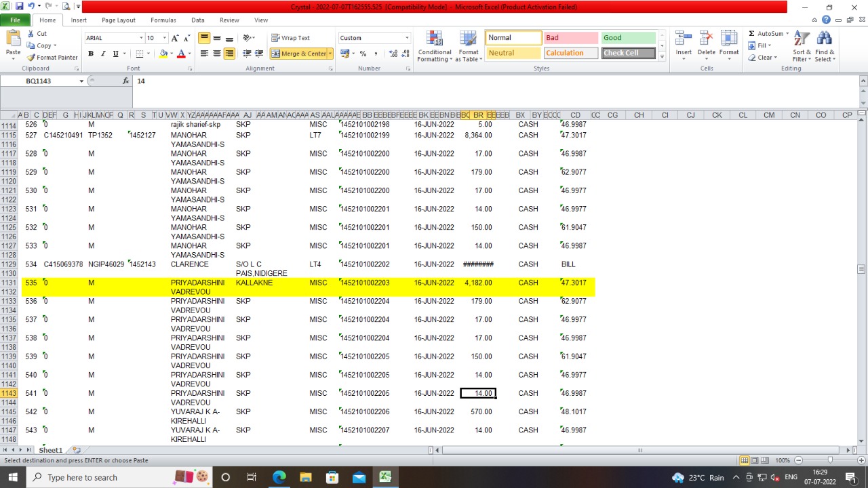Apply the red font color
The image size is (868, 488).
click(x=180, y=54)
